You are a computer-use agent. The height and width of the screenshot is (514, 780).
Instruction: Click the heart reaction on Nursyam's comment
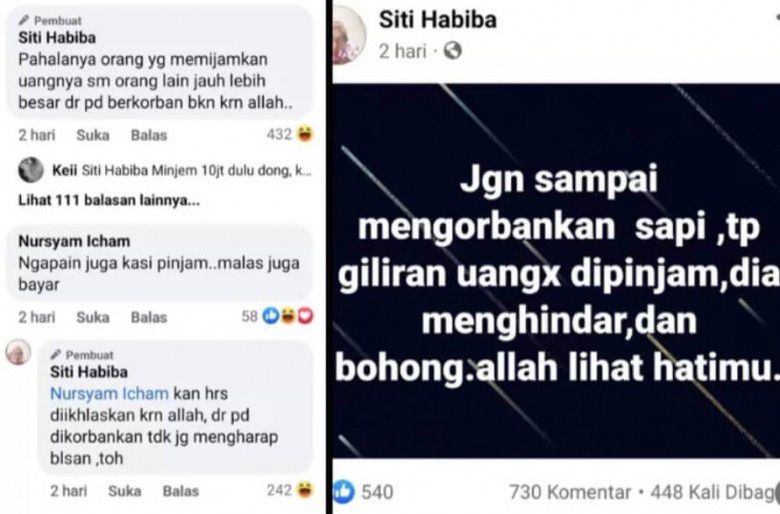click(x=305, y=315)
